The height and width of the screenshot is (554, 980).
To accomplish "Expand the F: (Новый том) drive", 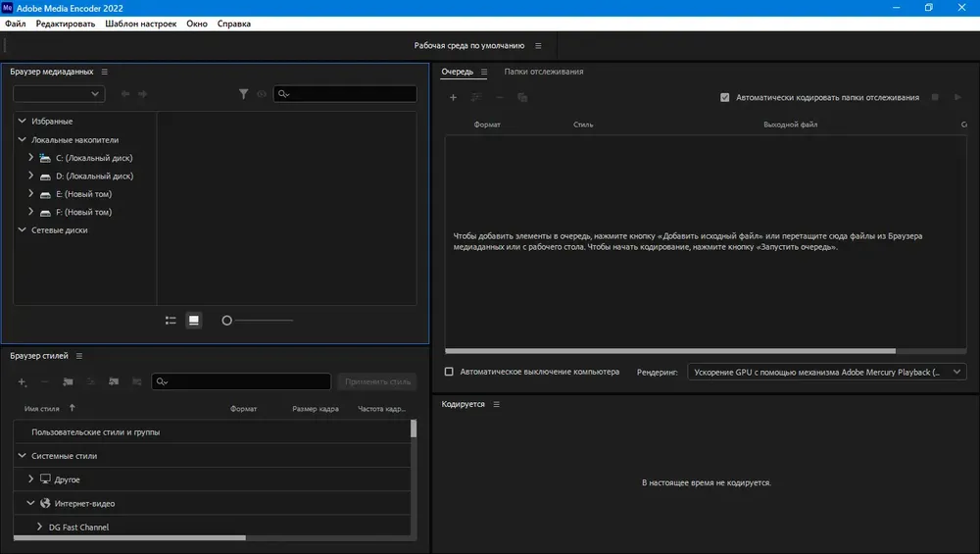I will click(x=30, y=212).
